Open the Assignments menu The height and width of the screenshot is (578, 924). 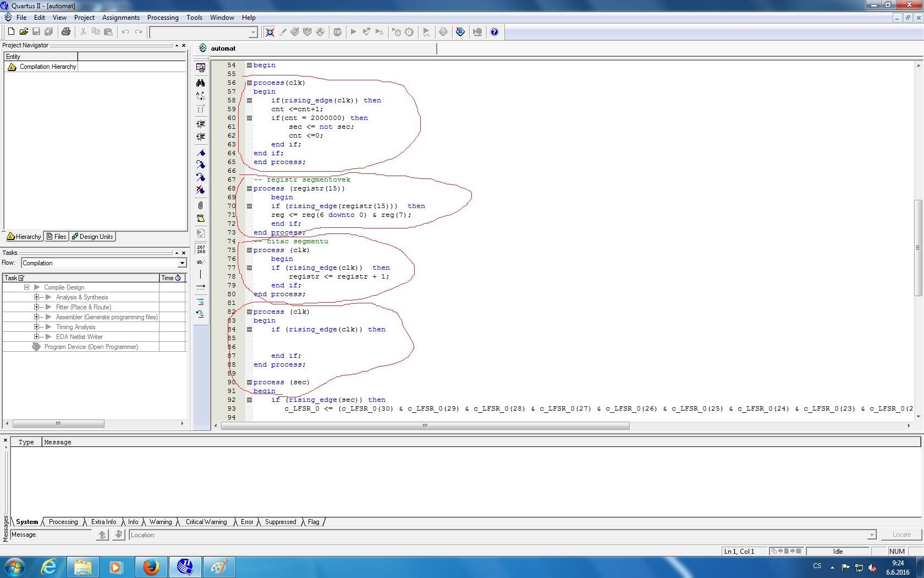click(120, 18)
